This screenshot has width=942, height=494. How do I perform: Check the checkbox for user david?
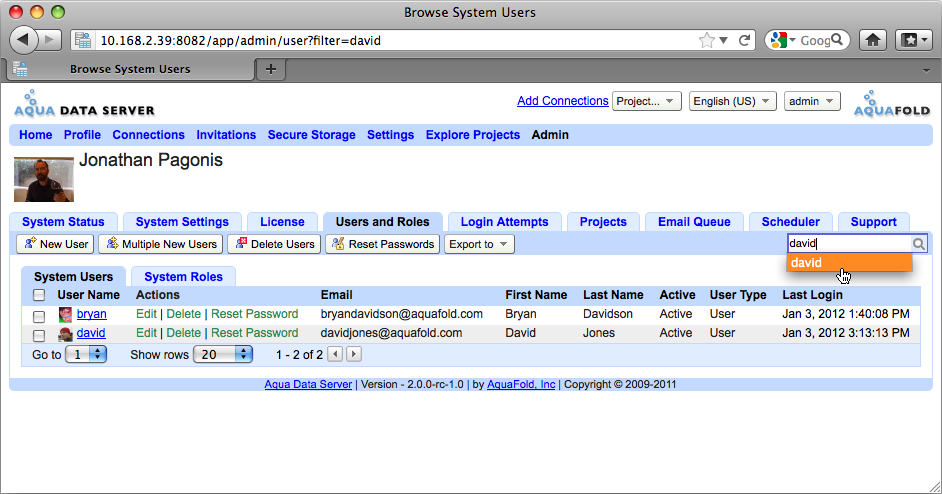pos(39,335)
